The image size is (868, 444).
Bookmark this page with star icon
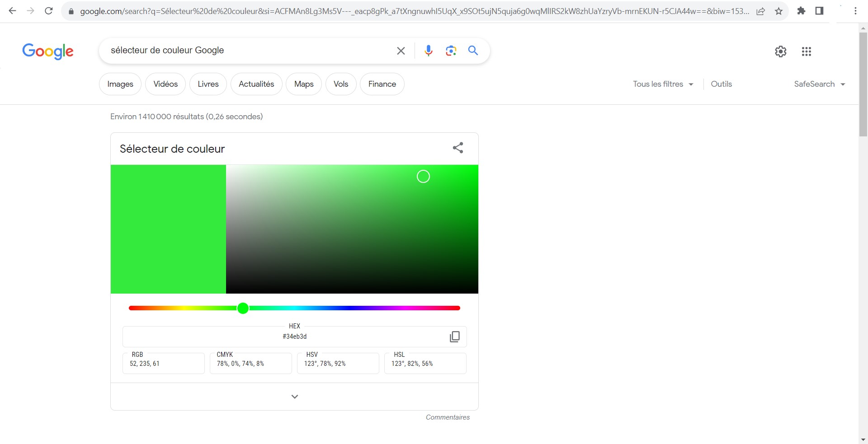778,11
